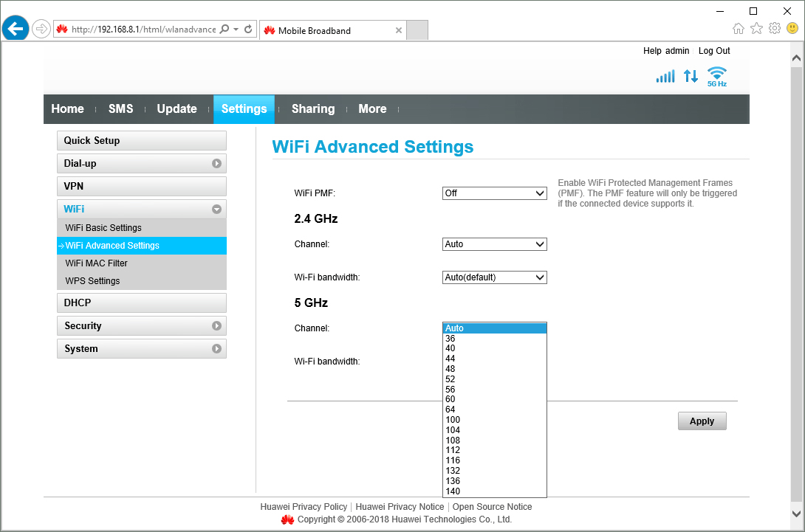The width and height of the screenshot is (805, 532).
Task: Open the Sharing tab
Action: 312,108
